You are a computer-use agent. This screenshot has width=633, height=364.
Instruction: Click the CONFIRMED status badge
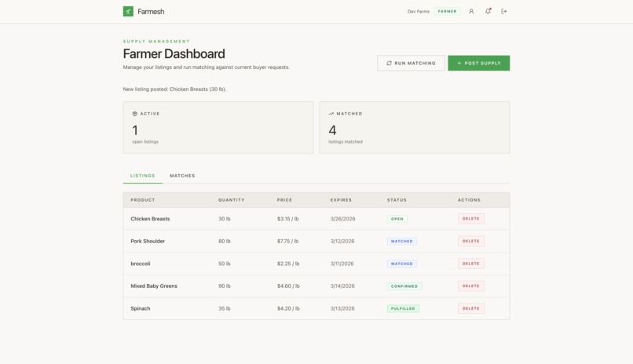(404, 286)
